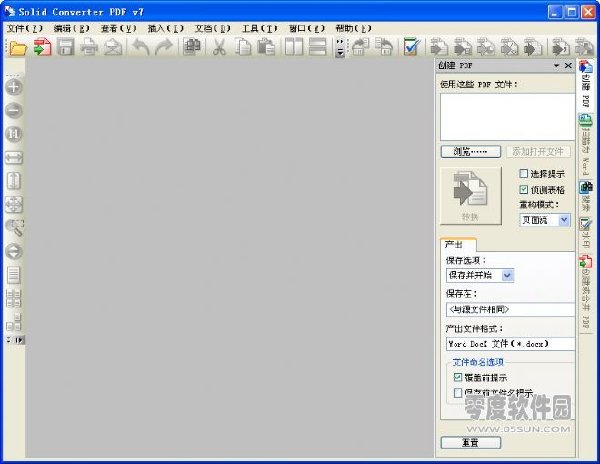Open the 工具(T) menu
The image size is (600, 464).
coord(259,28)
